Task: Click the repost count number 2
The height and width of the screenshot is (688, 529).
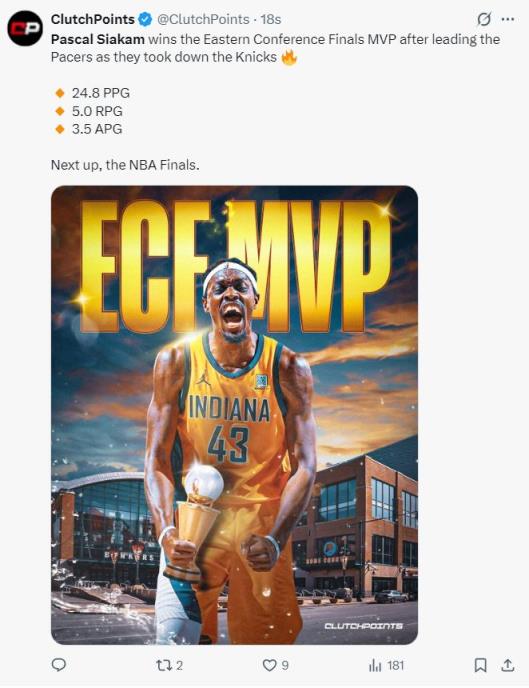Action: pos(179,666)
